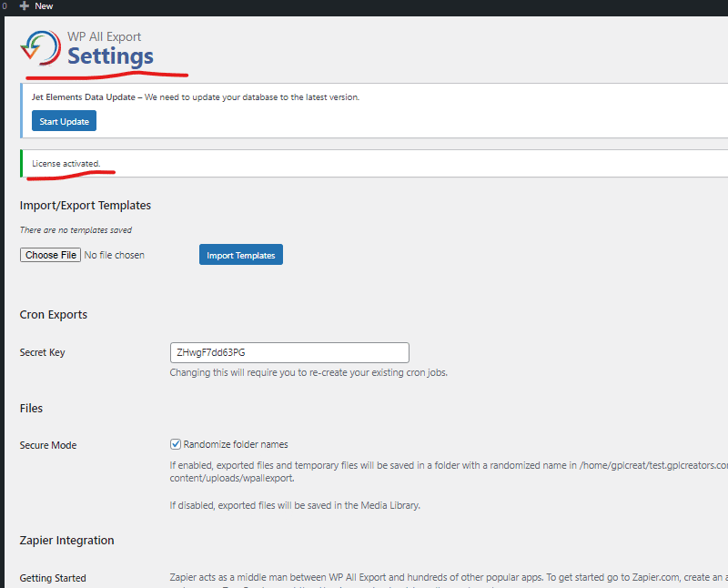This screenshot has width=728, height=588.
Task: Open the New menu in admin bar
Action: [36, 6]
